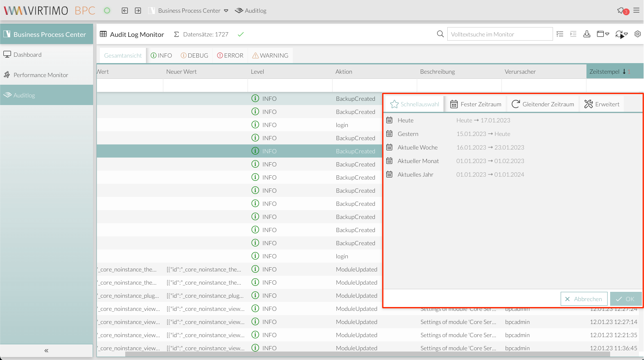Switch to the Gleitender Zeitraum tab
The width and height of the screenshot is (644, 360).
pos(543,104)
